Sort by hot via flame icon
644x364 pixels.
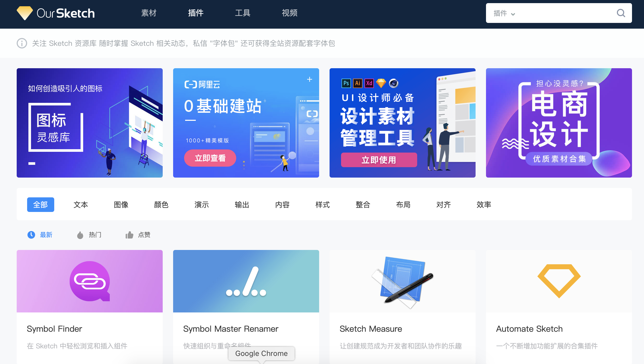coord(80,235)
